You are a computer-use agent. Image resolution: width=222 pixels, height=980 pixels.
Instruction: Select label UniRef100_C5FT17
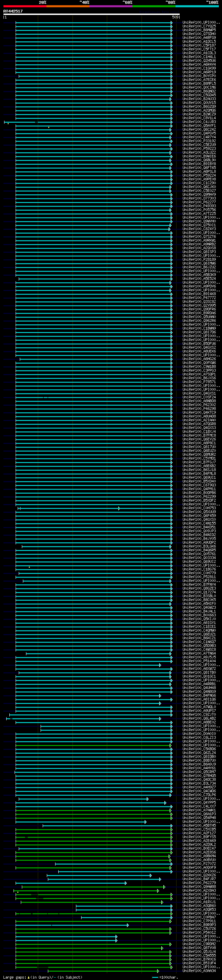[199, 49]
